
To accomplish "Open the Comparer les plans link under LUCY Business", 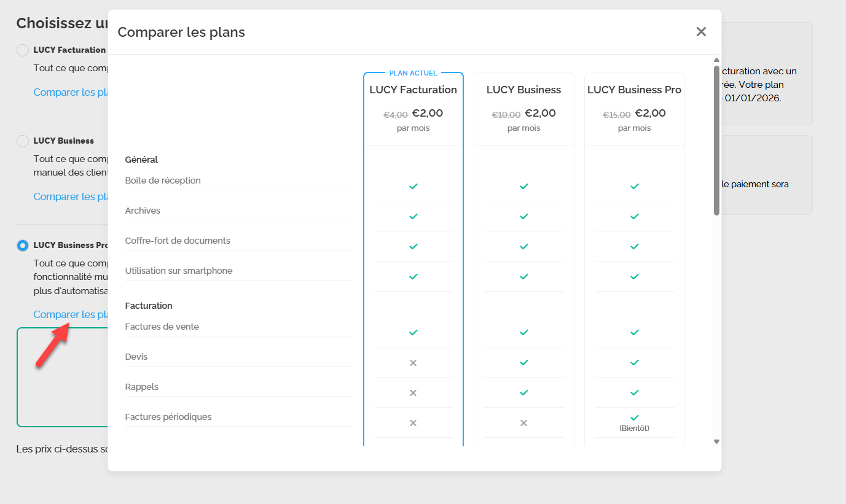I will tap(71, 197).
